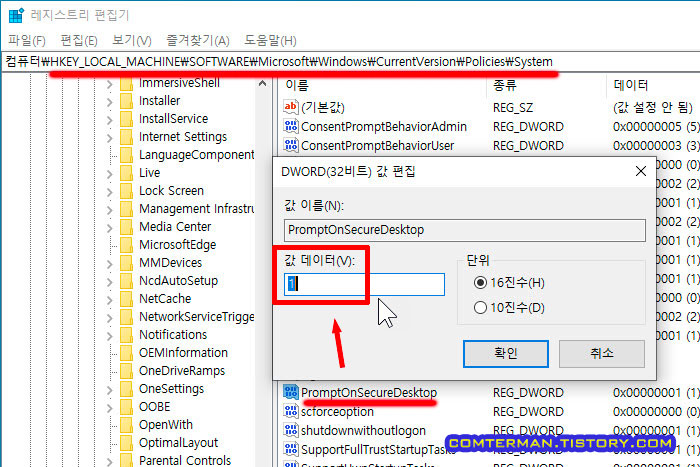Click the 값 데이터(V) value field
Viewport: 700px width, 467px height.
click(x=364, y=284)
